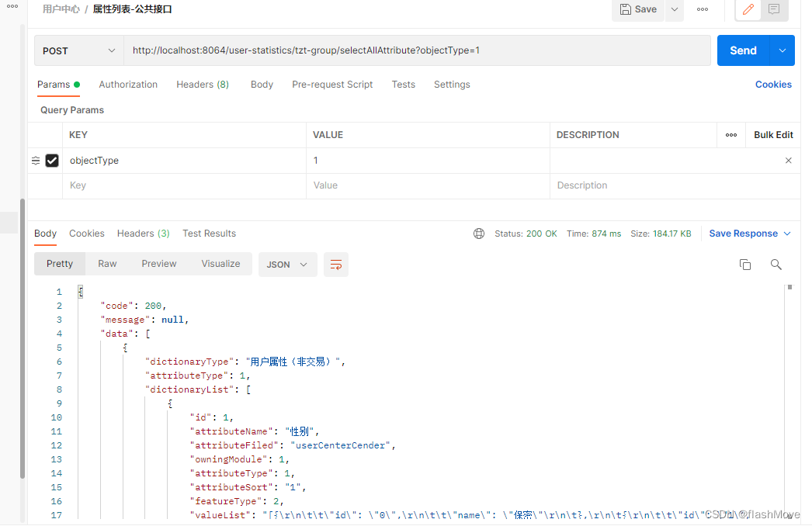Image resolution: width=812 pixels, height=526 pixels.
Task: Open the Pre-request Script tab
Action: (x=332, y=85)
